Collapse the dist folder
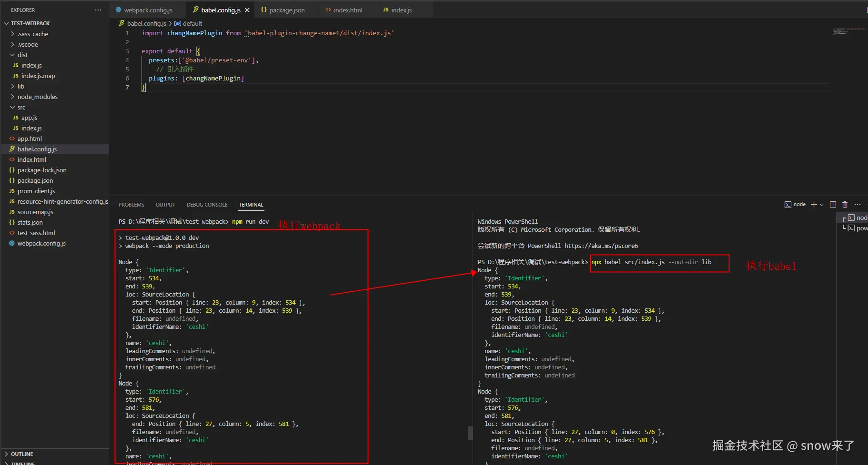Image resolution: width=868 pixels, height=465 pixels. point(12,55)
